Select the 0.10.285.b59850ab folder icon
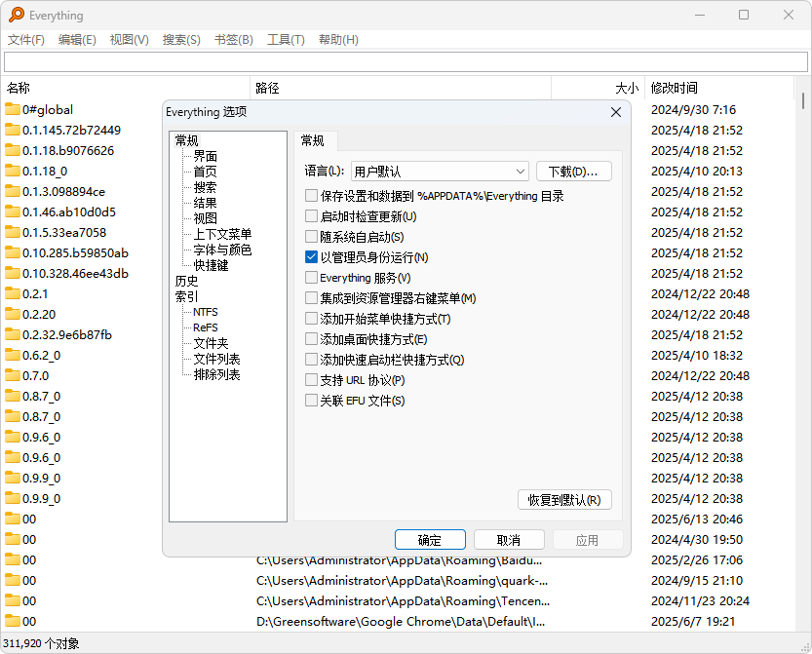The height and width of the screenshot is (654, 812). tap(13, 252)
